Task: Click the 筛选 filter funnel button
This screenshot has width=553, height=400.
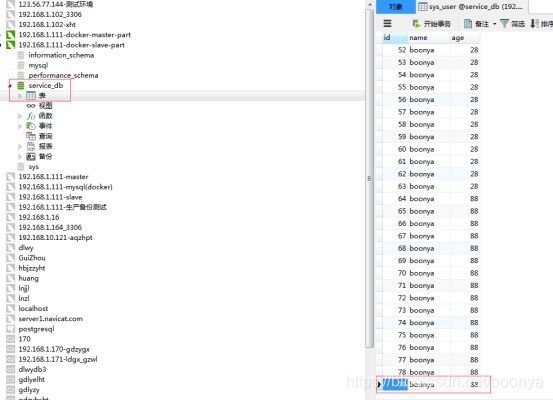Action: (512, 24)
